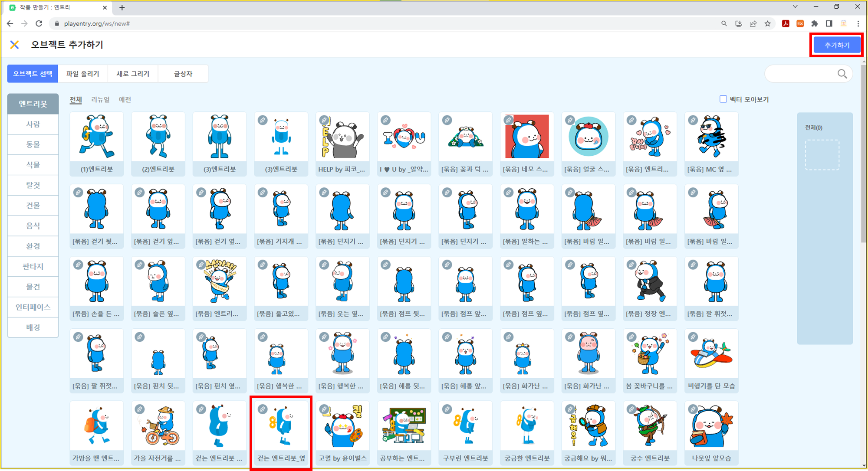Click the browser reload page icon
The height and width of the screenshot is (471, 868).
click(x=39, y=23)
